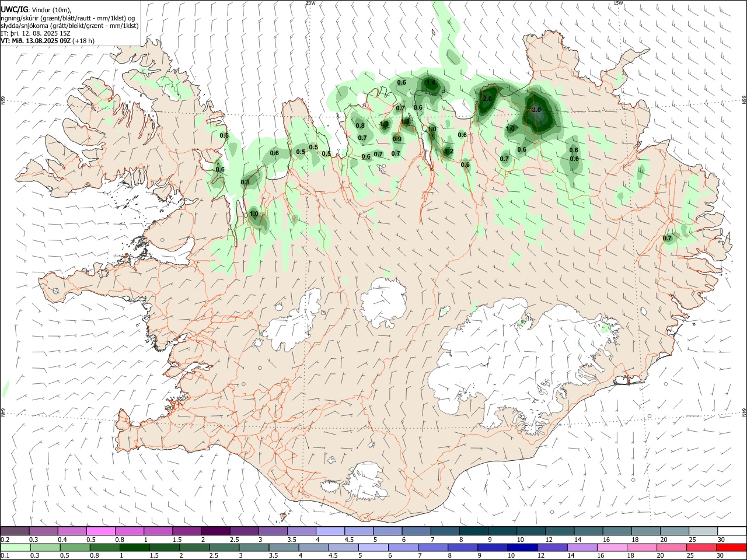Click the "3.0" precipitation maximum label
Viewport: 747px width, 560px height.
[x=537, y=110]
